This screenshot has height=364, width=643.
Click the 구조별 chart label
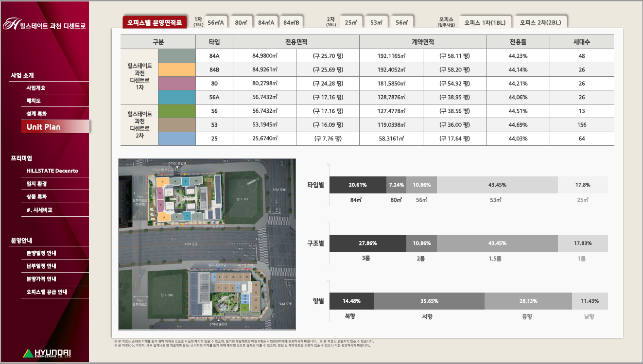tap(315, 243)
